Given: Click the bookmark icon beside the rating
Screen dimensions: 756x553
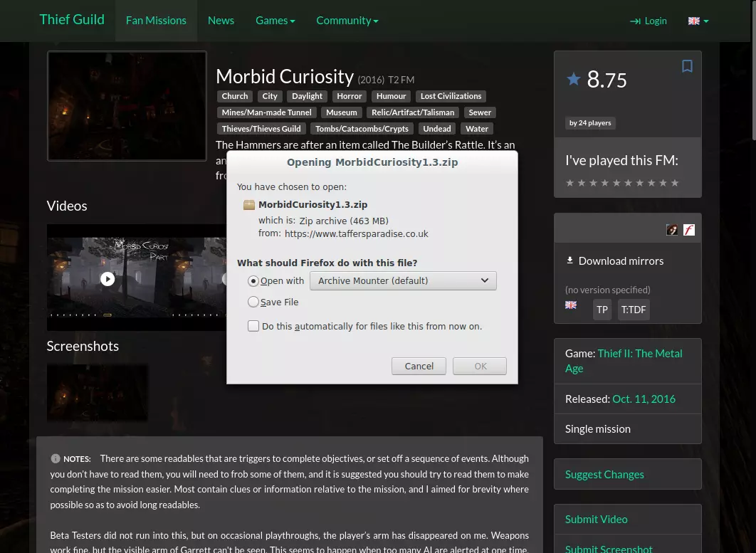Looking at the screenshot, I should pyautogui.click(x=687, y=66).
